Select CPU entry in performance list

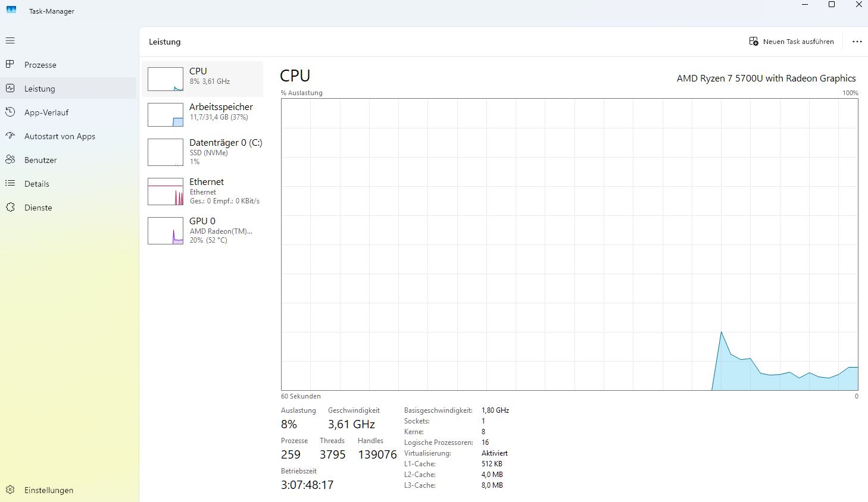pyautogui.click(x=202, y=79)
